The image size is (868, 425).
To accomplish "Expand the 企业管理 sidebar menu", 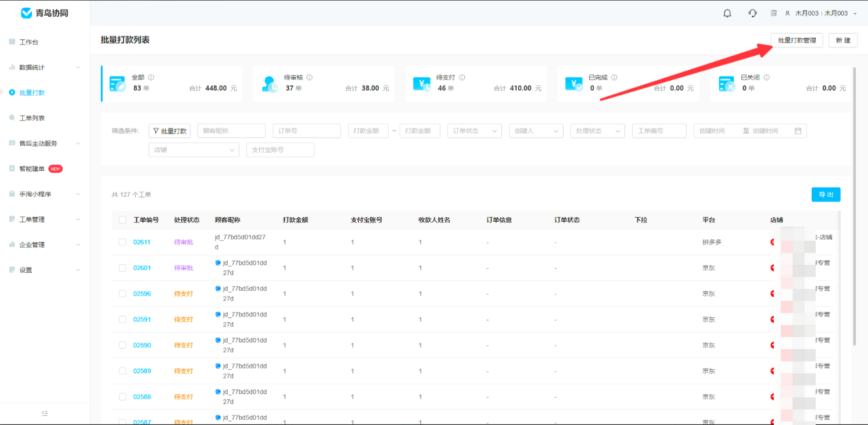I will pyautogui.click(x=78, y=244).
